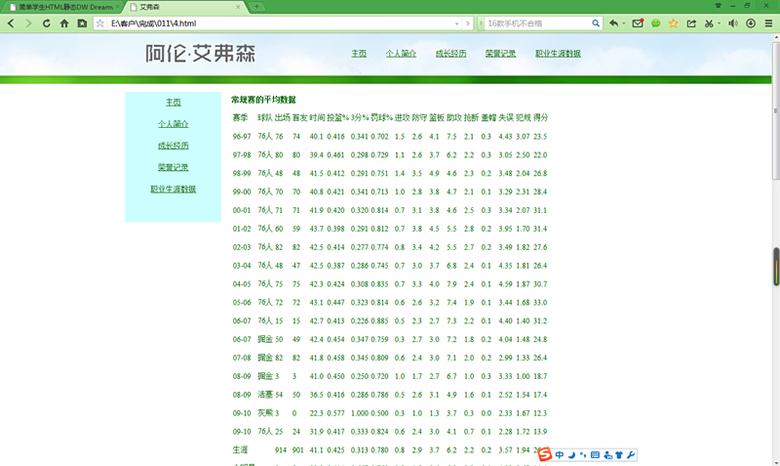
Task: Click the search box input field
Action: (x=535, y=22)
